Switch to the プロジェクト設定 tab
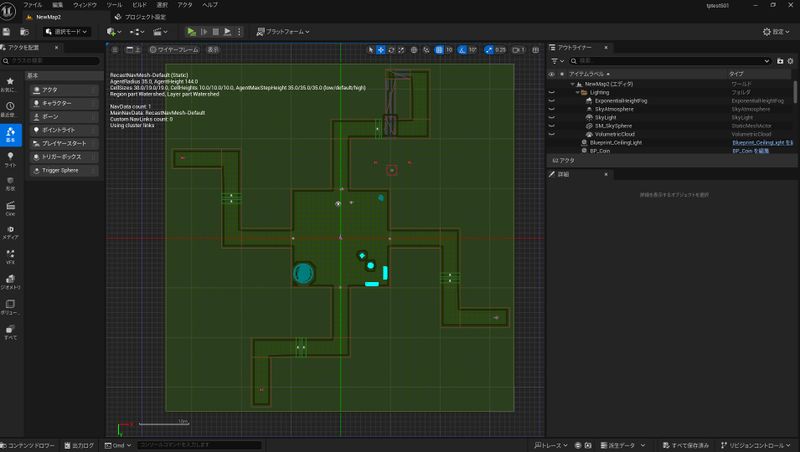800x452 pixels. pos(140,17)
